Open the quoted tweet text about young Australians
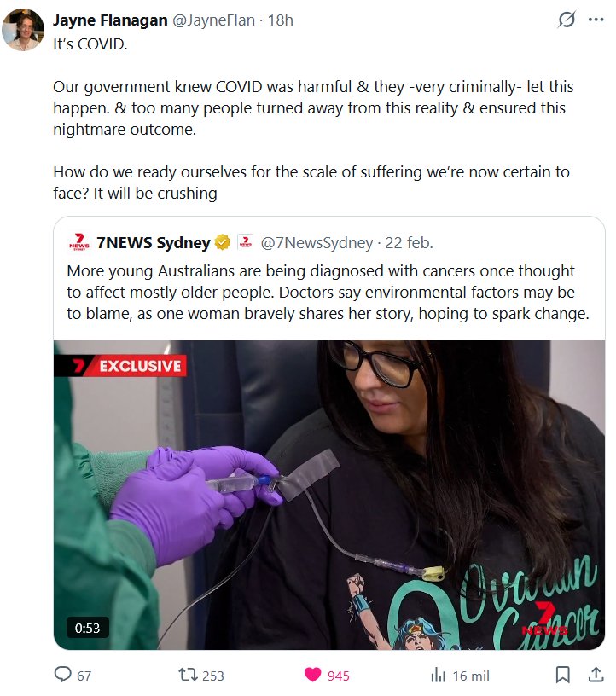Screen dimensions: 616x696 328,292
